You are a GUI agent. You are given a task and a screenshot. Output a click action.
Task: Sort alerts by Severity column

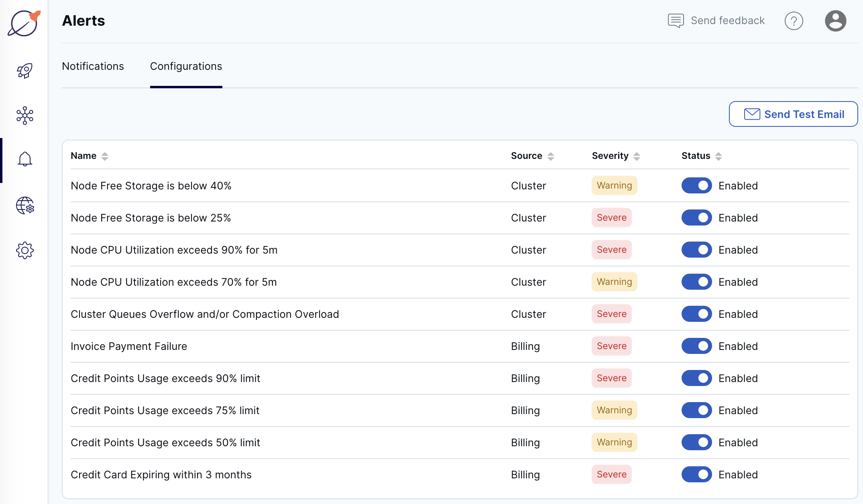pos(636,156)
